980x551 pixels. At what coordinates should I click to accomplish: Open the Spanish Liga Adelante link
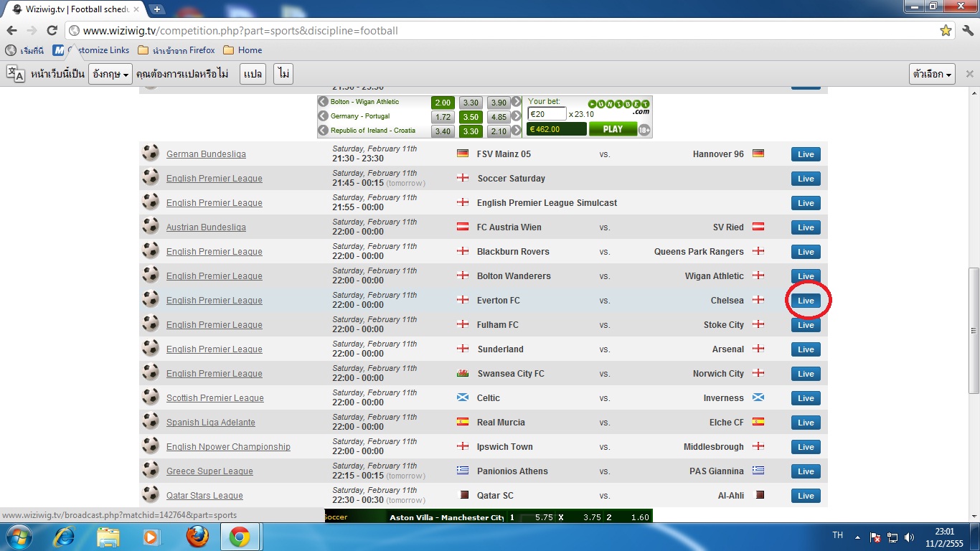coord(211,423)
